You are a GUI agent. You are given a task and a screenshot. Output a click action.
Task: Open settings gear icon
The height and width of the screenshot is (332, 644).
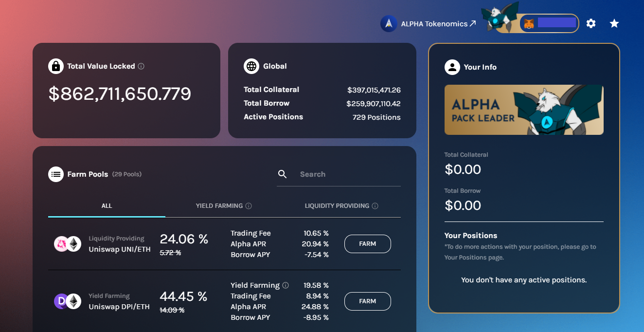(x=591, y=23)
